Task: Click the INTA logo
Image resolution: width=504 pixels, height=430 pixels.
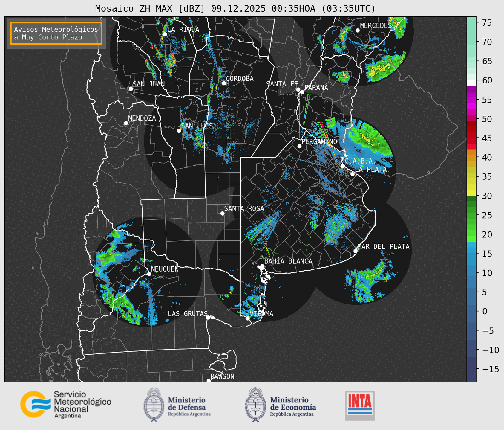Action: 360,405
